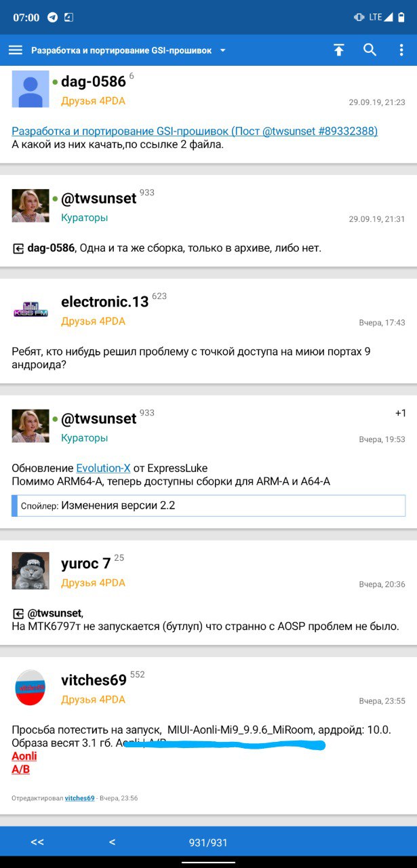Tap the scroll-to-top arrow icon
This screenshot has width=417, height=868.
(339, 50)
